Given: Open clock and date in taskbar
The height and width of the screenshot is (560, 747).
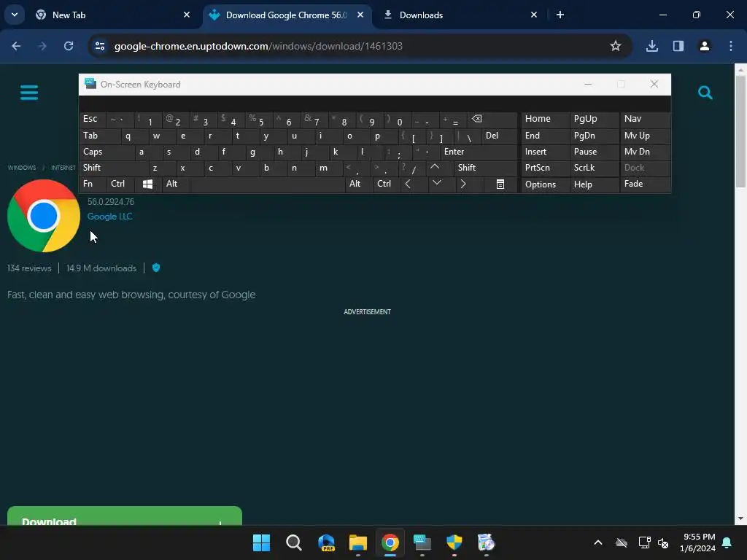Looking at the screenshot, I should point(698,542).
